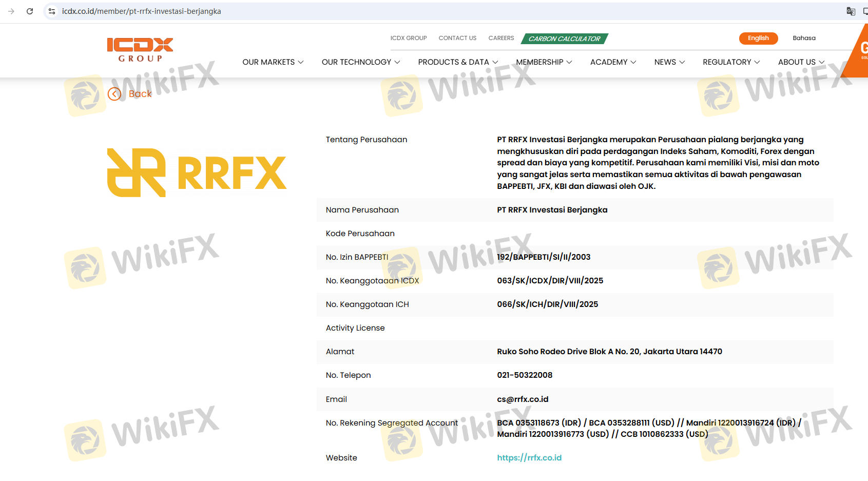
Task: Open site information icon in address bar
Action: point(52,11)
